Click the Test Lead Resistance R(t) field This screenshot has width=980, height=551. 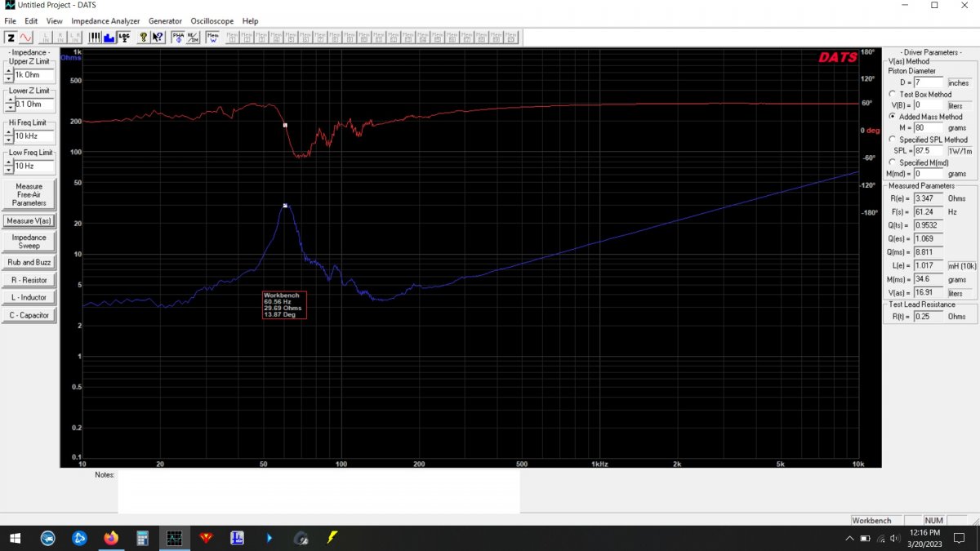929,317
